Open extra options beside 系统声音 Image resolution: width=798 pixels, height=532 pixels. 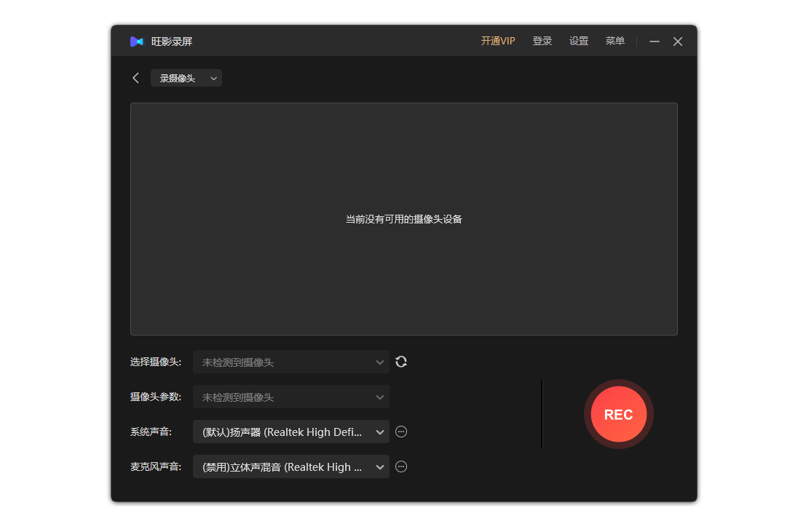(401, 432)
